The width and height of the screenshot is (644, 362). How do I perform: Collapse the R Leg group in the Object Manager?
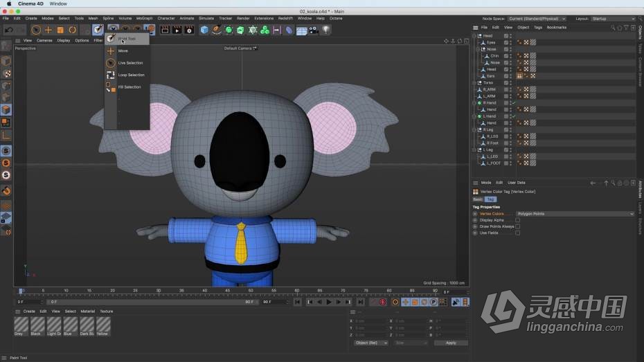click(474, 129)
